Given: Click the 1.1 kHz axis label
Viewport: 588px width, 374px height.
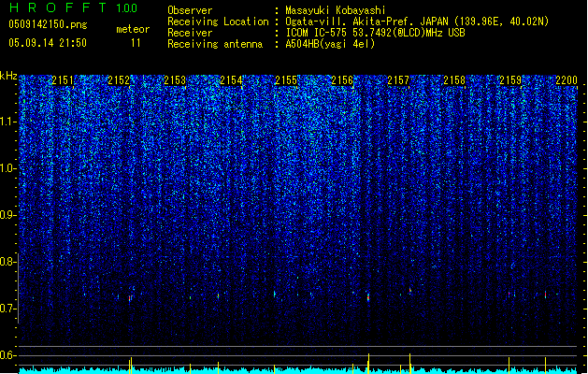Looking at the screenshot, I should (8, 122).
